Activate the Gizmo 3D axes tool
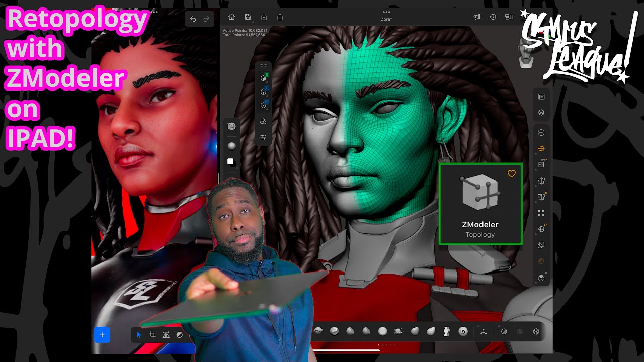The image size is (644, 362). point(484,331)
